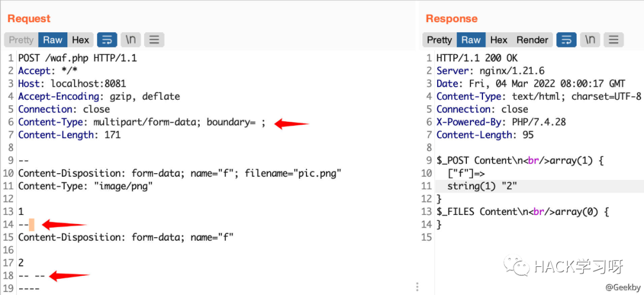Click the Content-Length: 171 header line
The height and width of the screenshot is (295, 644).
[x=69, y=135]
